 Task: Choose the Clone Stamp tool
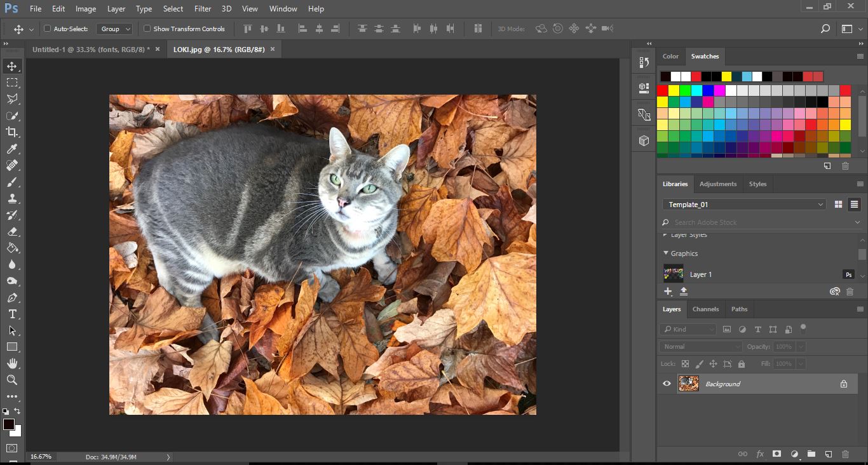point(12,198)
